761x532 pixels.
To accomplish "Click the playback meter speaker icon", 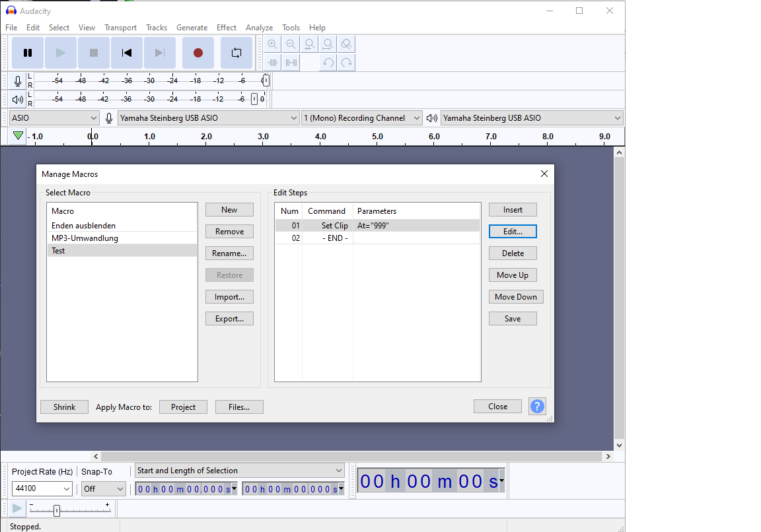I will pyautogui.click(x=18, y=100).
